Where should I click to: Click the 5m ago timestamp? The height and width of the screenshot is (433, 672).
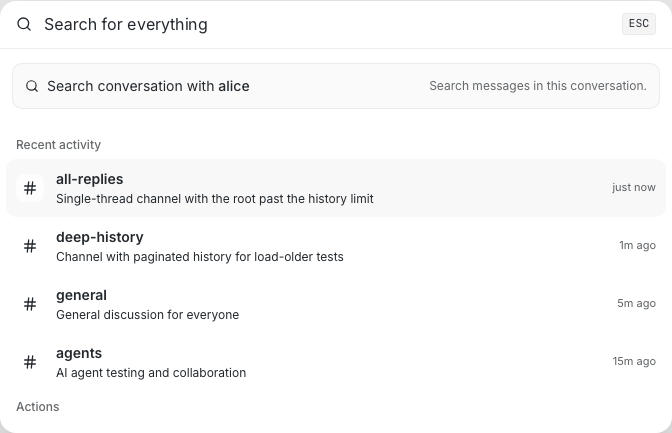[636, 303]
